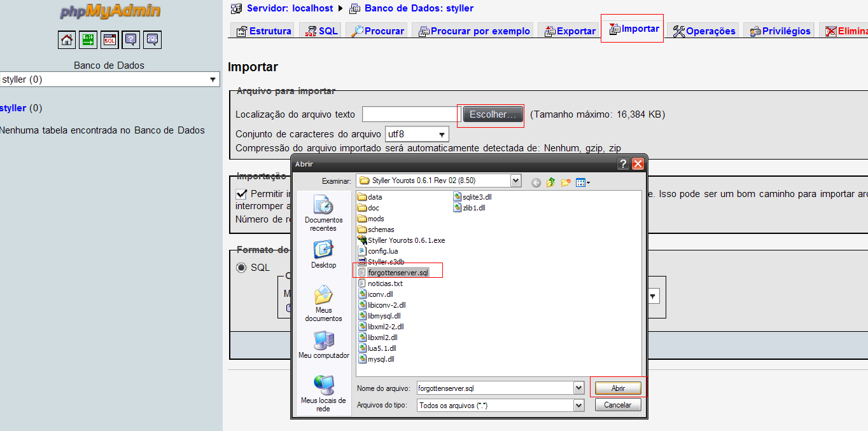Switch to the Estrutura tab
Viewport: 868px width, 431px height.
pos(263,31)
